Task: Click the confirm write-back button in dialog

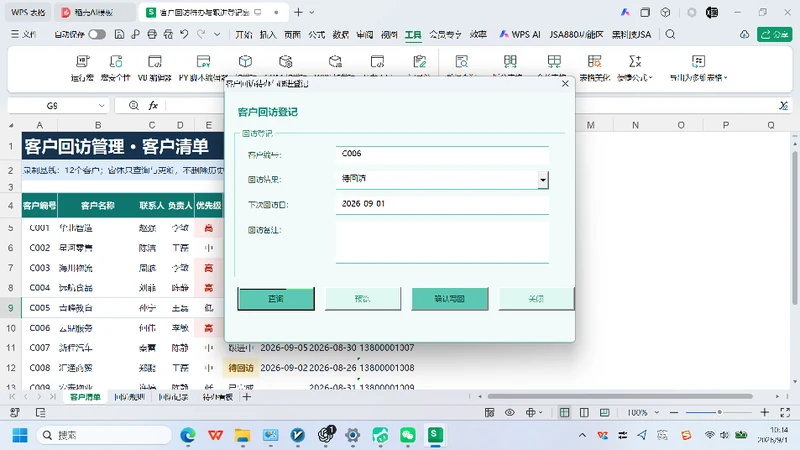Action: tap(449, 299)
